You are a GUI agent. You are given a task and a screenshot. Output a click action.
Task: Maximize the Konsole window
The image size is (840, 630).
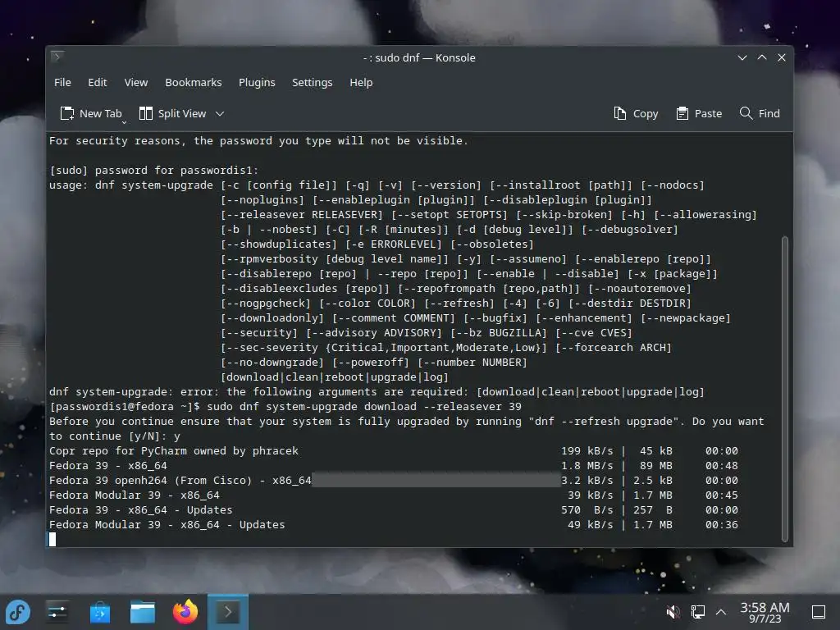click(762, 57)
